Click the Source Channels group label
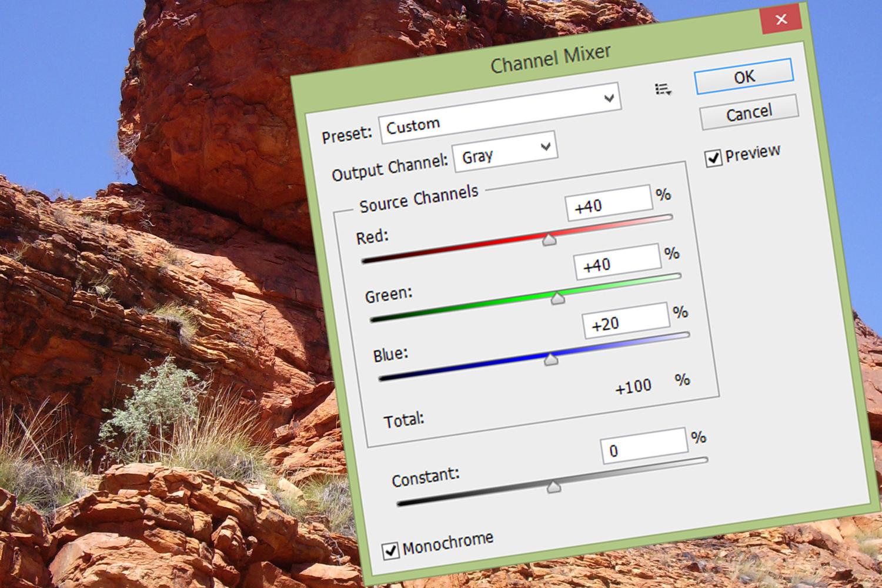The width and height of the screenshot is (882, 588). [419, 198]
